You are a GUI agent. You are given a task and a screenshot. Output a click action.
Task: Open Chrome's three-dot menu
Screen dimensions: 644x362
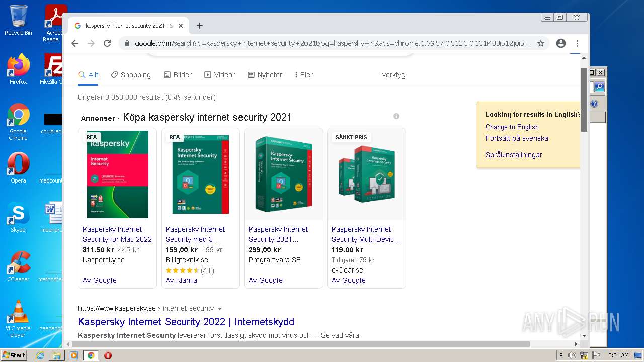click(x=578, y=43)
